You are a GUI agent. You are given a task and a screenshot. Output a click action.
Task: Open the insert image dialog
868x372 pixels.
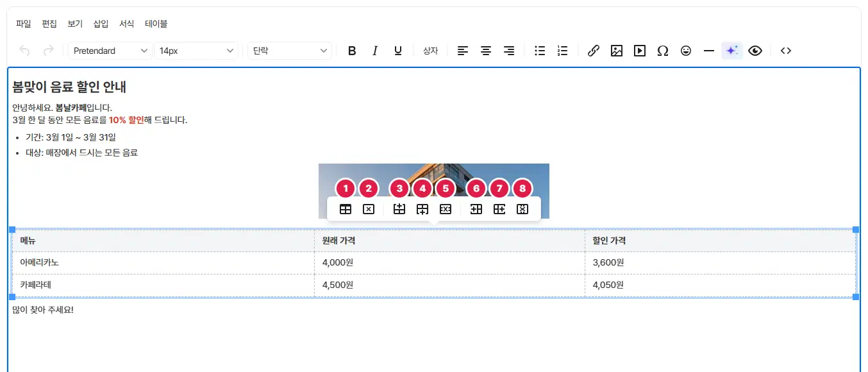(617, 51)
